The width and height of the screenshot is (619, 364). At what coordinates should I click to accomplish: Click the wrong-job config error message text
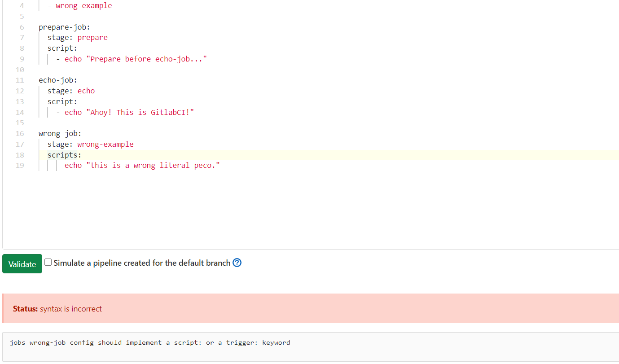(x=150, y=342)
